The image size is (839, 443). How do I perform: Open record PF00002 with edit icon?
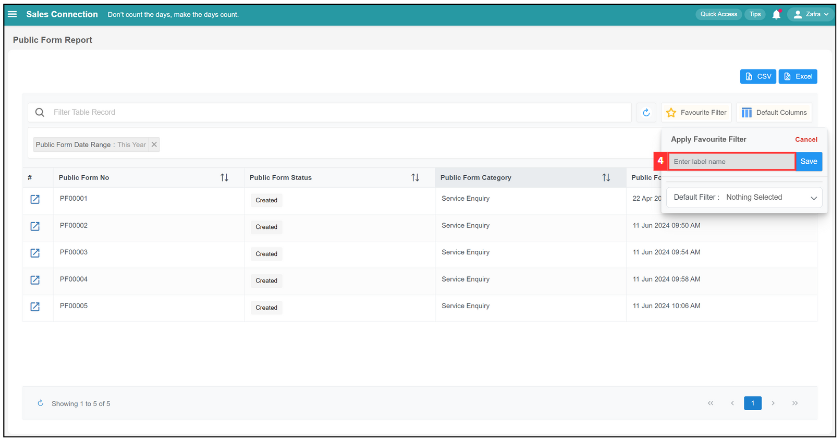point(35,226)
